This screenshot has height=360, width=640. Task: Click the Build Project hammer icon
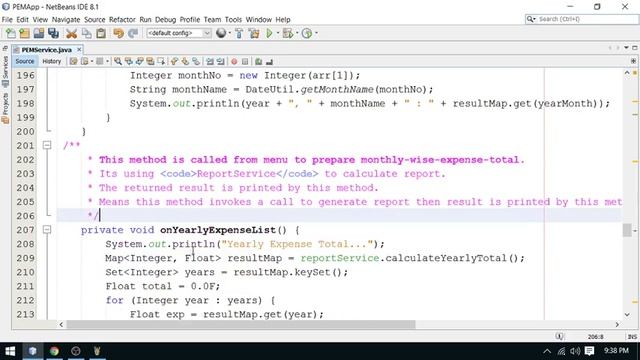point(239,33)
